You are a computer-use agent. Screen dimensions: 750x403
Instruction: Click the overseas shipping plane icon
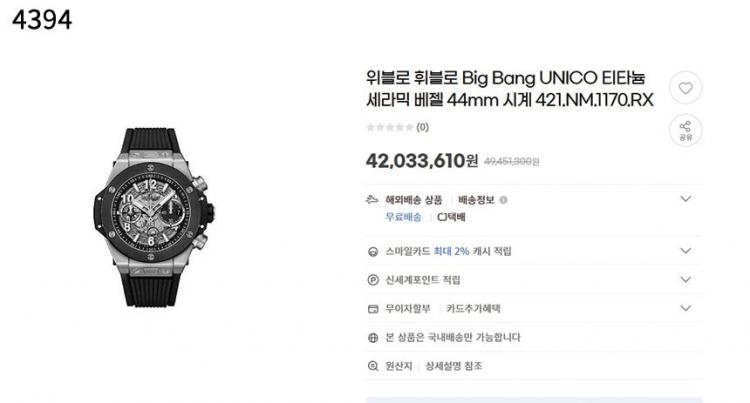[372, 200]
